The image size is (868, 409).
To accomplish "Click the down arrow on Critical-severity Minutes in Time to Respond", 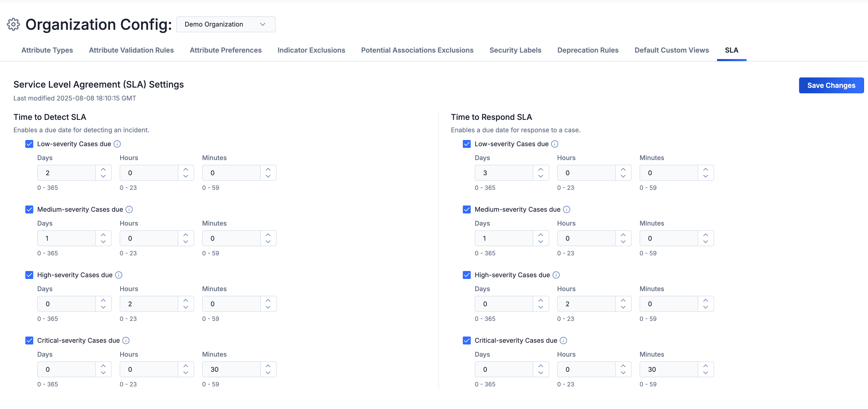I will (706, 373).
